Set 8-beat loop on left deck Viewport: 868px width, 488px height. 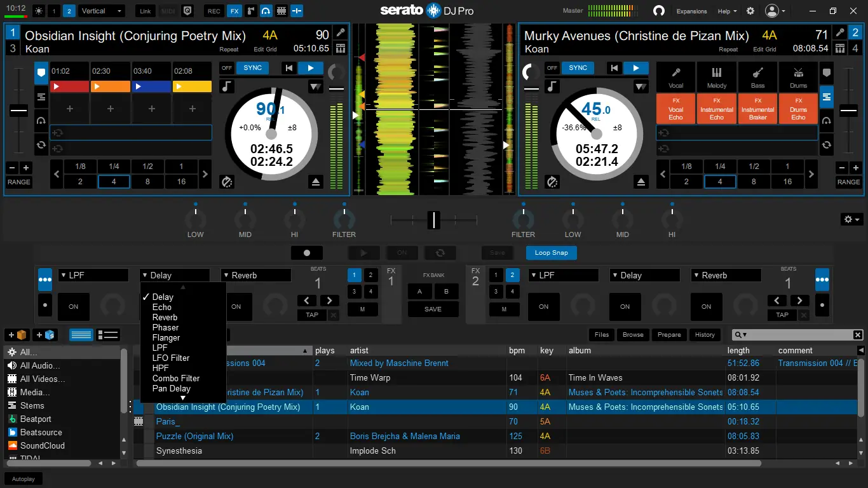click(147, 181)
